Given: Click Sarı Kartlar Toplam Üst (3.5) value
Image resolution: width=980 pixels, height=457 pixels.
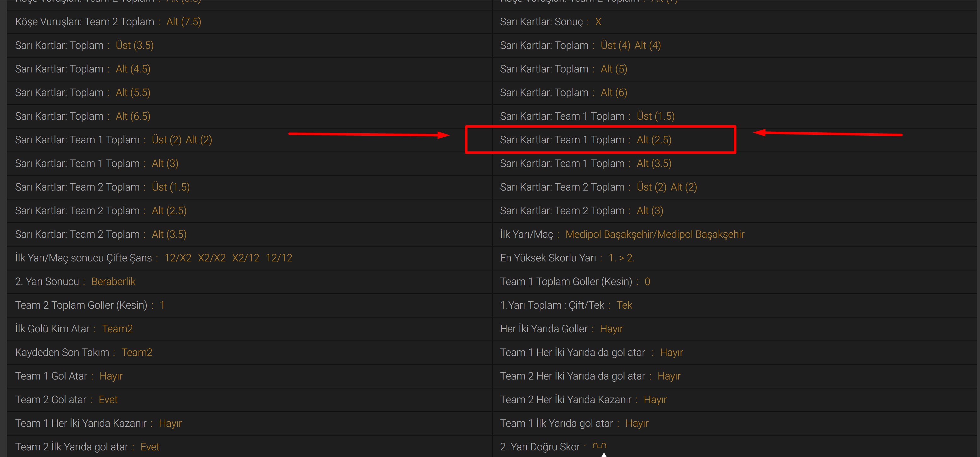Looking at the screenshot, I should coord(135,45).
